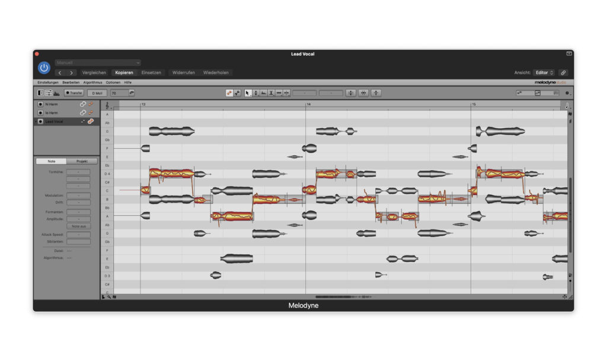Click the first toolbar value field after tools
Viewport: 607px width, 364px height.
[x=304, y=93]
